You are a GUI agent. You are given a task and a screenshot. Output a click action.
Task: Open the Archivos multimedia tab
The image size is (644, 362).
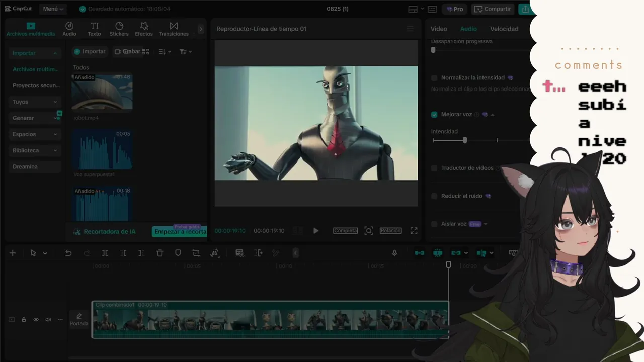click(31, 29)
